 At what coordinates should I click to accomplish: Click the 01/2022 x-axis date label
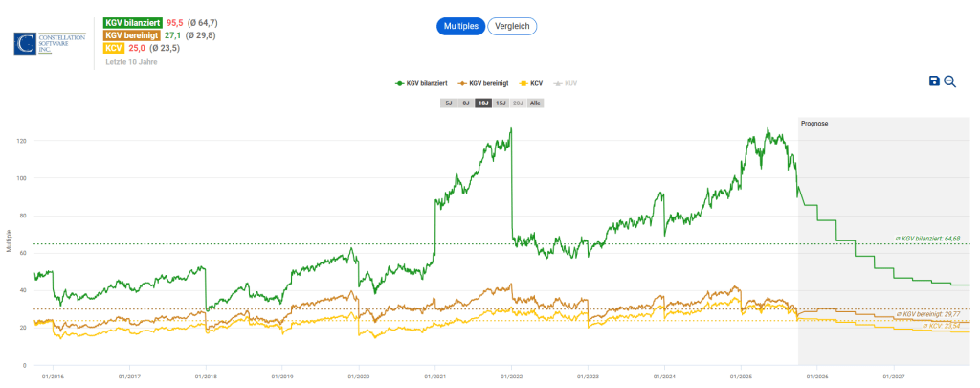510,377
